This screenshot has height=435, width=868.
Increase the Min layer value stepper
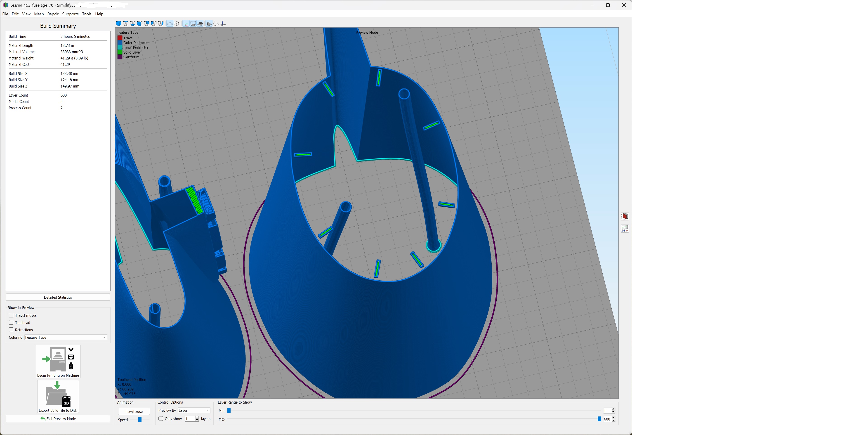(613, 409)
